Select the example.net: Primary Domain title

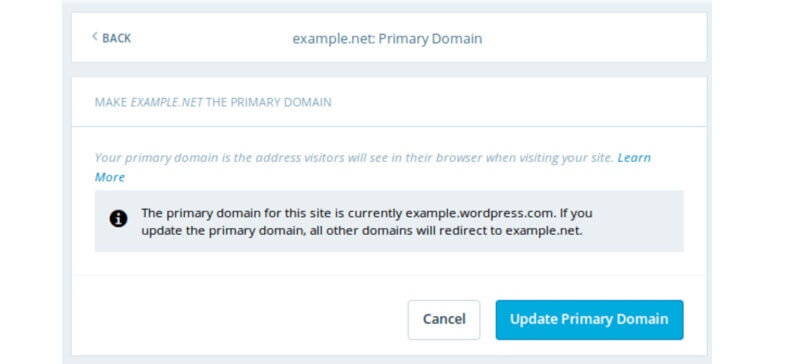pos(387,39)
